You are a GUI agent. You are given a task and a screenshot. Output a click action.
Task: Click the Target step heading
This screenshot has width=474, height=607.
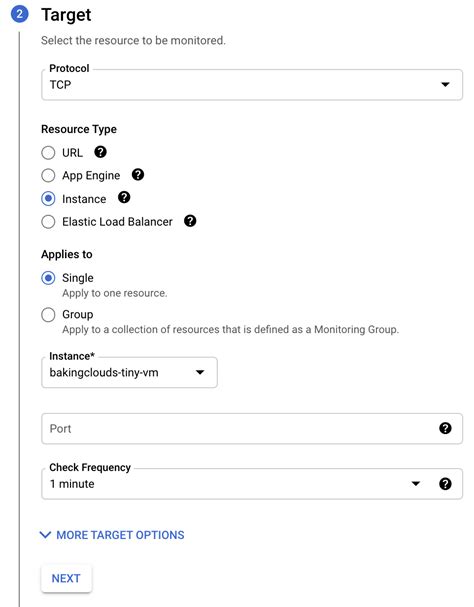pos(66,15)
